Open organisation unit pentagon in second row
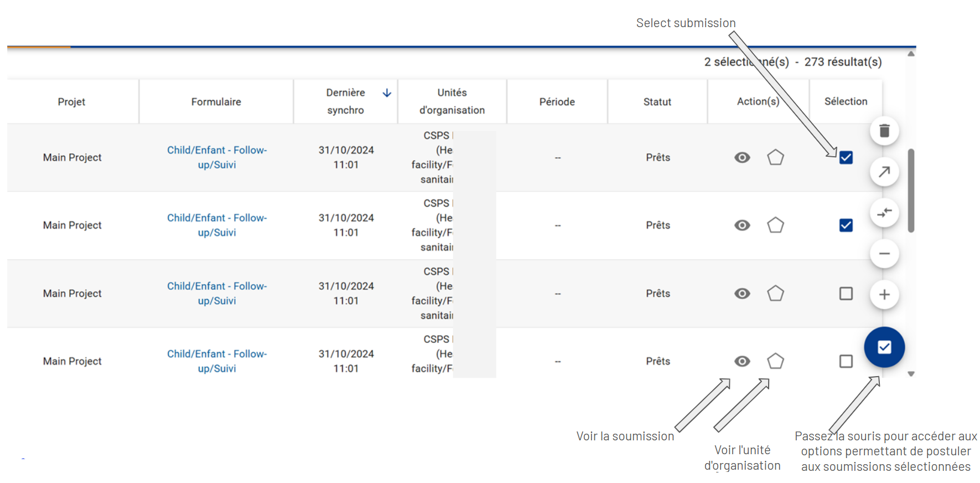The height and width of the screenshot is (483, 980). pos(775,225)
